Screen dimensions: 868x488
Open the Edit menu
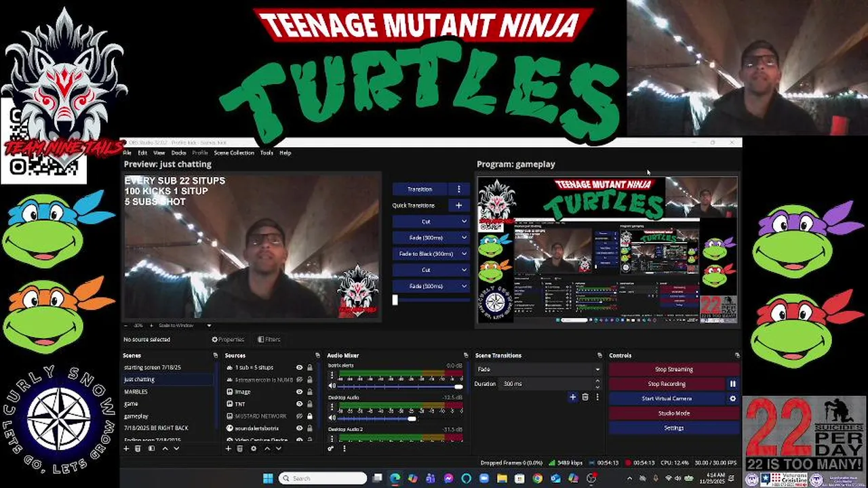coord(142,152)
